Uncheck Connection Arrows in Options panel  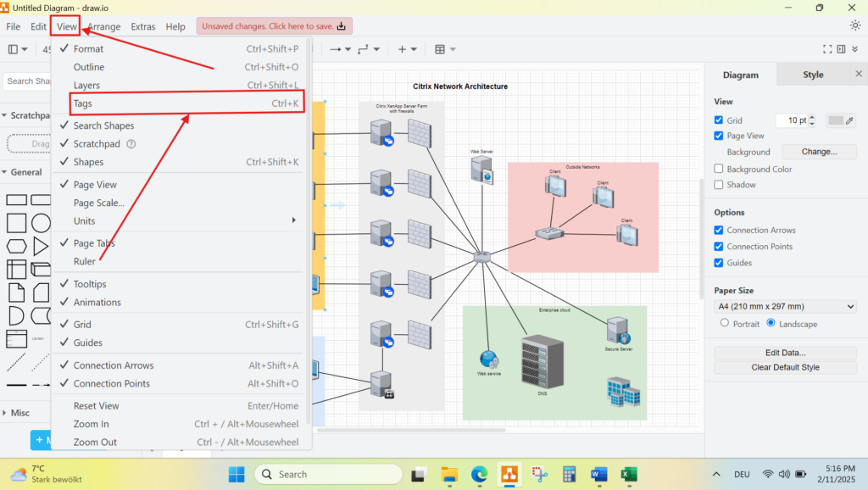(719, 231)
